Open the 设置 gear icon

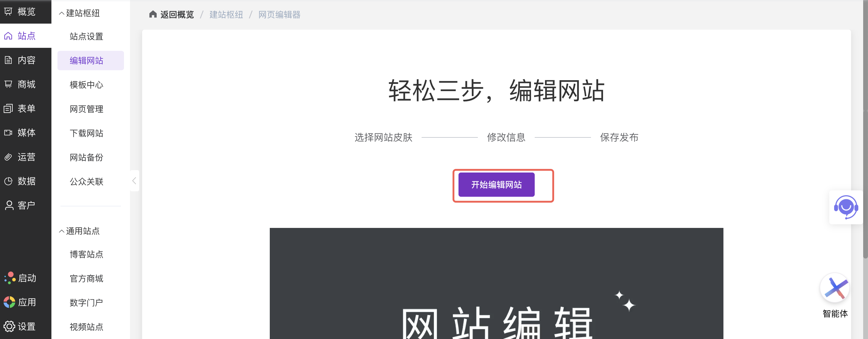point(9,327)
